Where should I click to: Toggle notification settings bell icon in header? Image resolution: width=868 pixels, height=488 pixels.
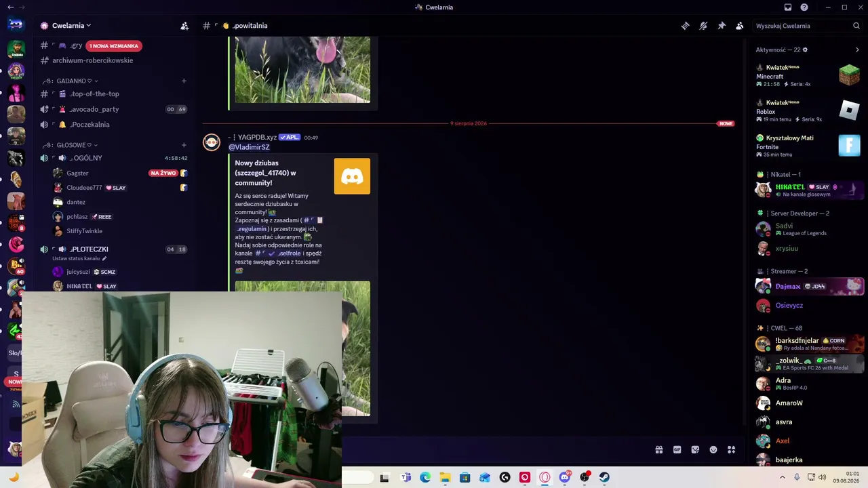pos(703,26)
